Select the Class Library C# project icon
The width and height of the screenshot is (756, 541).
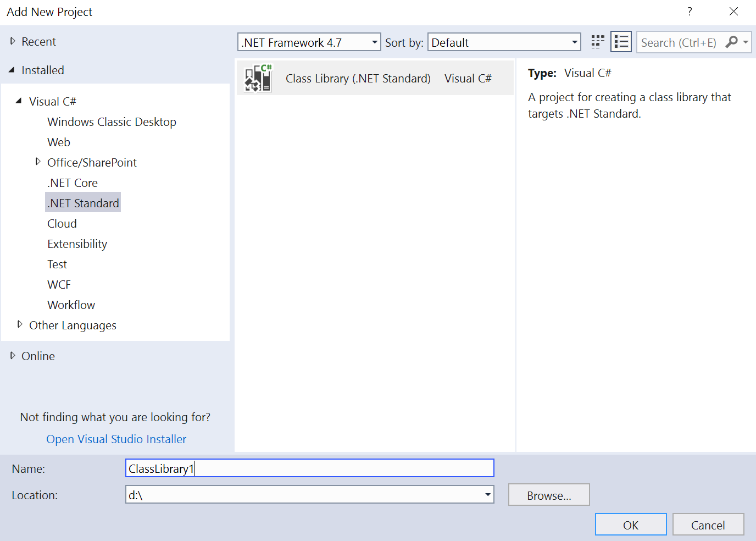pos(258,78)
